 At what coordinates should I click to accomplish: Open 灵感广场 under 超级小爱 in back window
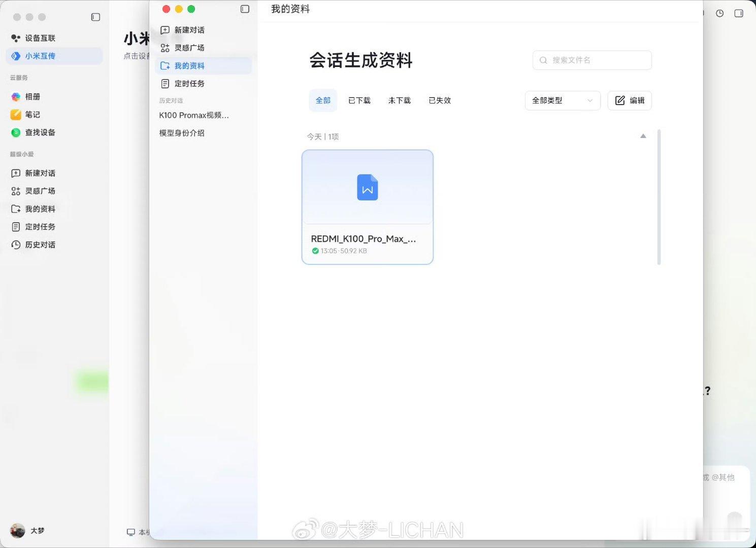(x=54, y=191)
